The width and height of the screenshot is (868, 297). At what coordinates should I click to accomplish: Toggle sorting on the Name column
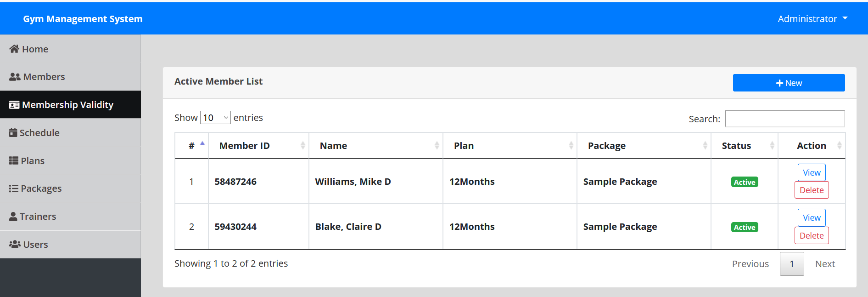click(x=437, y=145)
